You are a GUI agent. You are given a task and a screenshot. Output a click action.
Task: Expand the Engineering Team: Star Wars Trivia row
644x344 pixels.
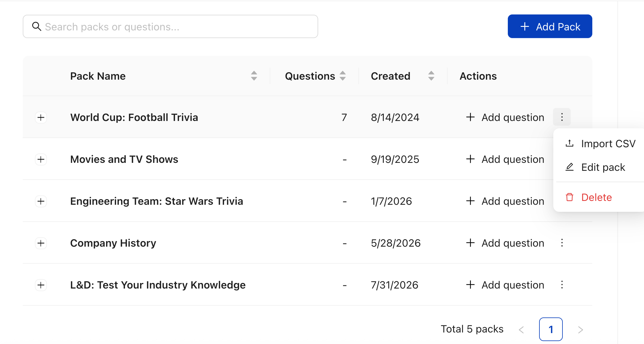(41, 201)
